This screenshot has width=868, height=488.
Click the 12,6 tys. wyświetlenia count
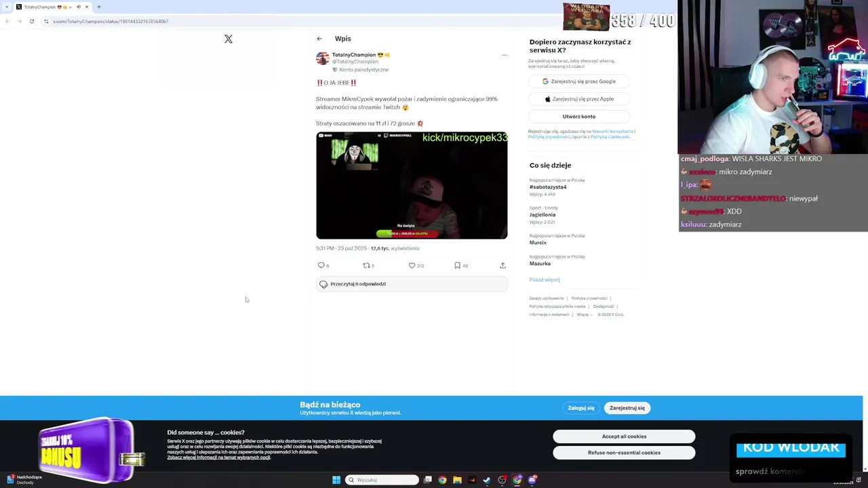pyautogui.click(x=395, y=249)
